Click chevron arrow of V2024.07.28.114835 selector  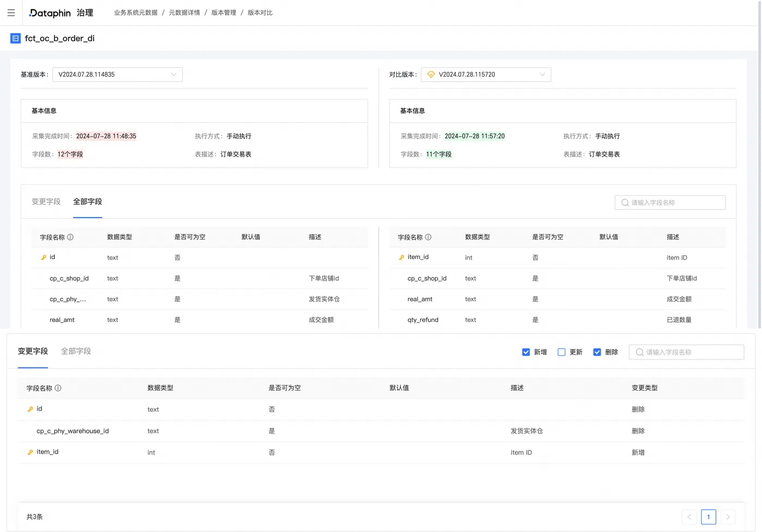tap(174, 75)
